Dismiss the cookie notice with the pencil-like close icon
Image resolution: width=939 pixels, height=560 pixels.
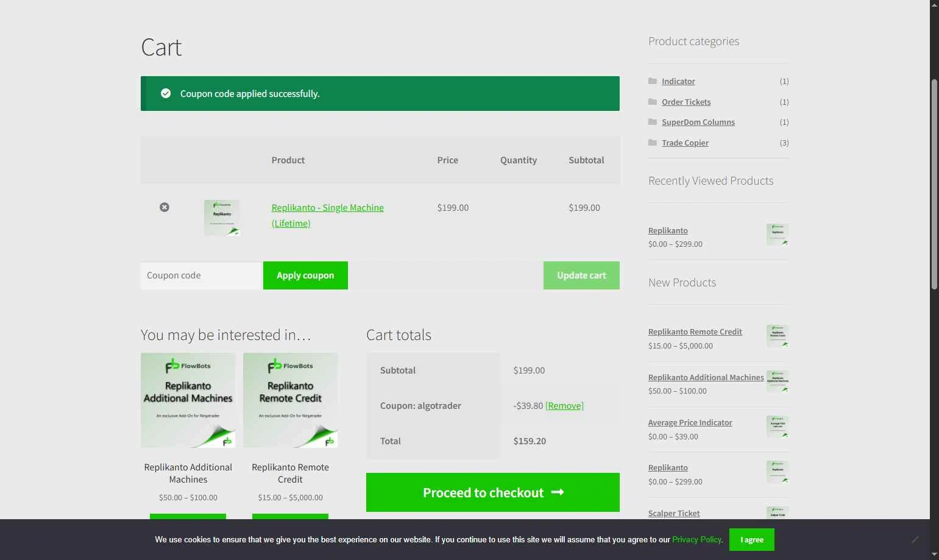click(915, 539)
